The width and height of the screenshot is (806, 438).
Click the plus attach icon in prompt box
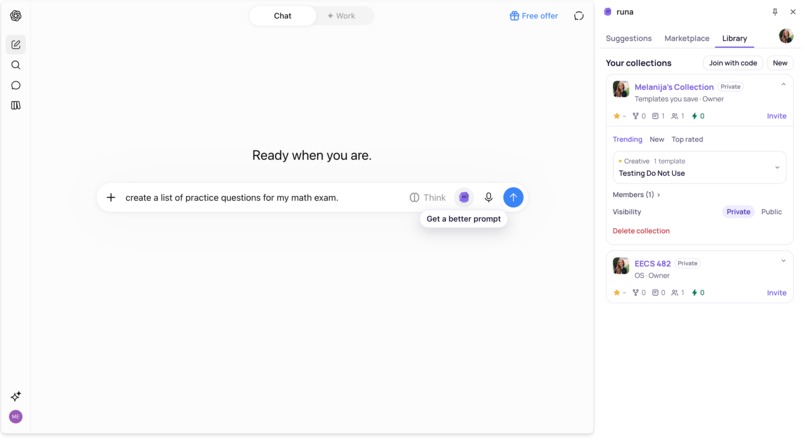tap(111, 197)
